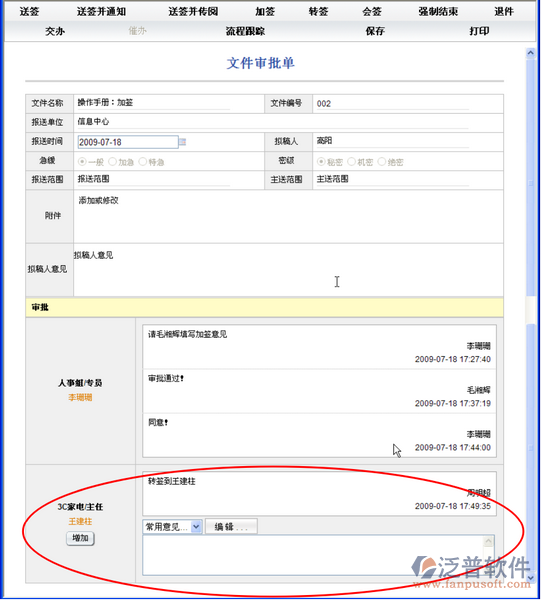Open the calendar icon beside 报送时间
Screen dimensions: 541x600
tap(183, 142)
